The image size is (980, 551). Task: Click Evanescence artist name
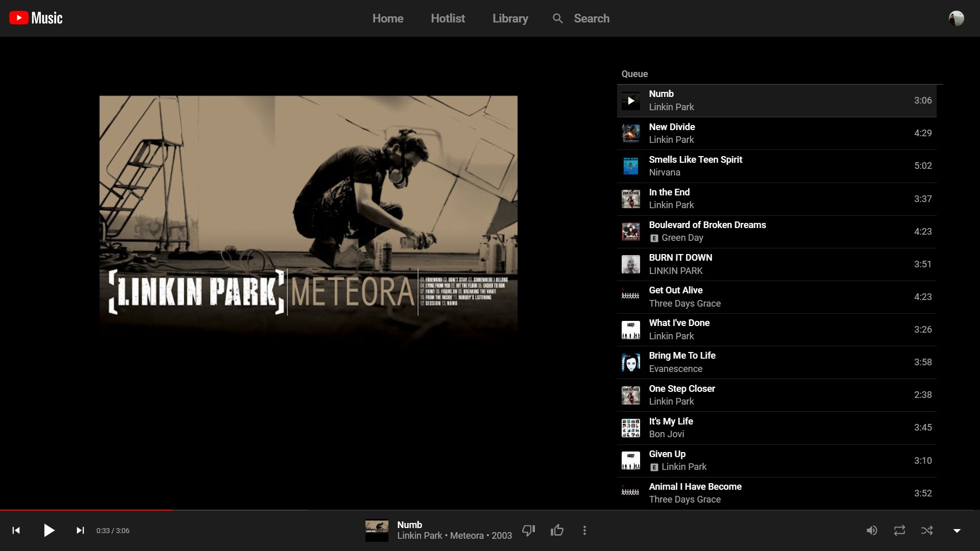(675, 369)
